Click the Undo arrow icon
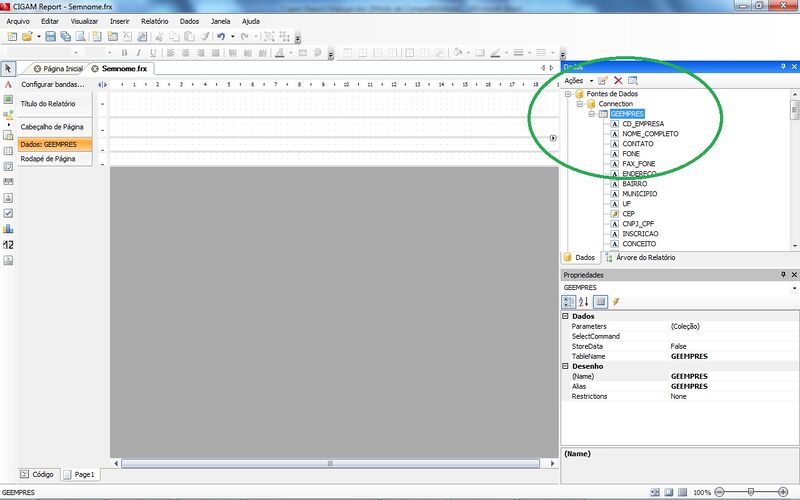The width and height of the screenshot is (800, 500). [x=221, y=37]
